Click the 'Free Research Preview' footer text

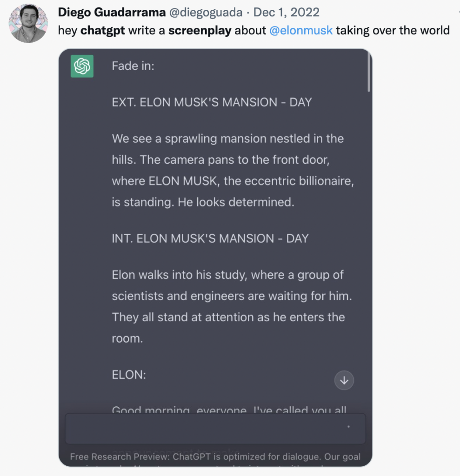(215, 456)
